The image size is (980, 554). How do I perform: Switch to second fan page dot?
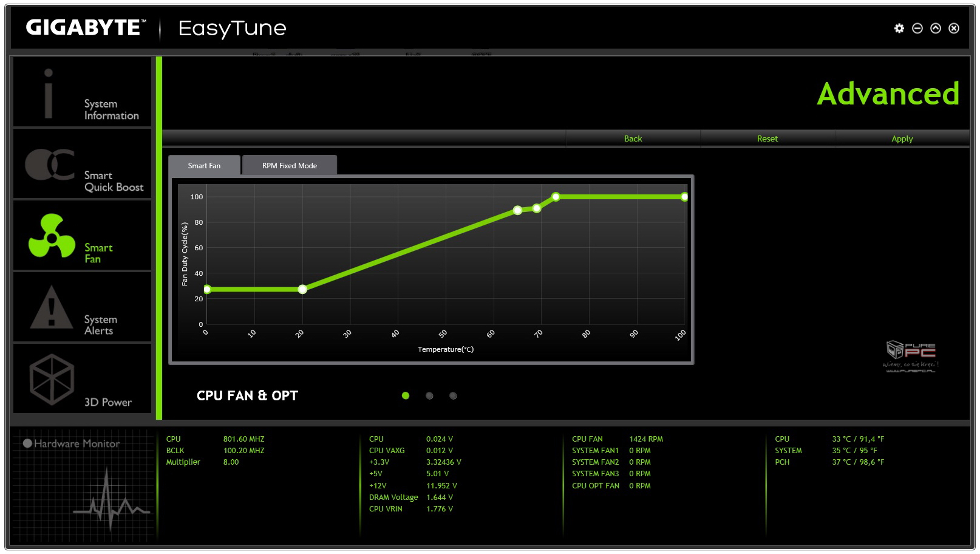[x=429, y=396]
